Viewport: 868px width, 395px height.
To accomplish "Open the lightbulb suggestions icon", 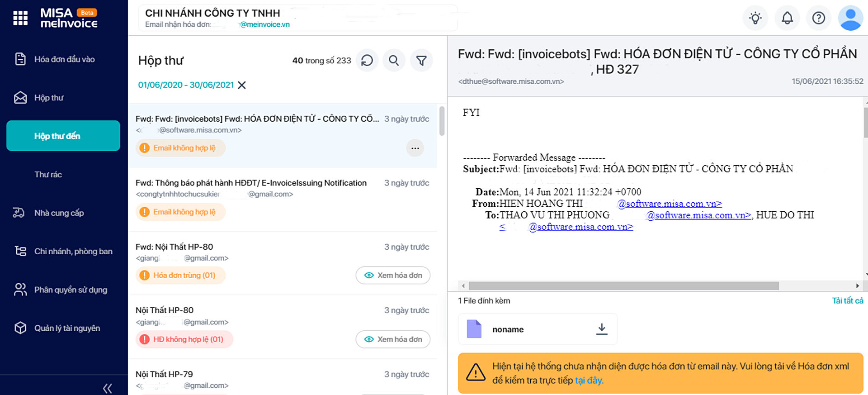I will [x=755, y=18].
